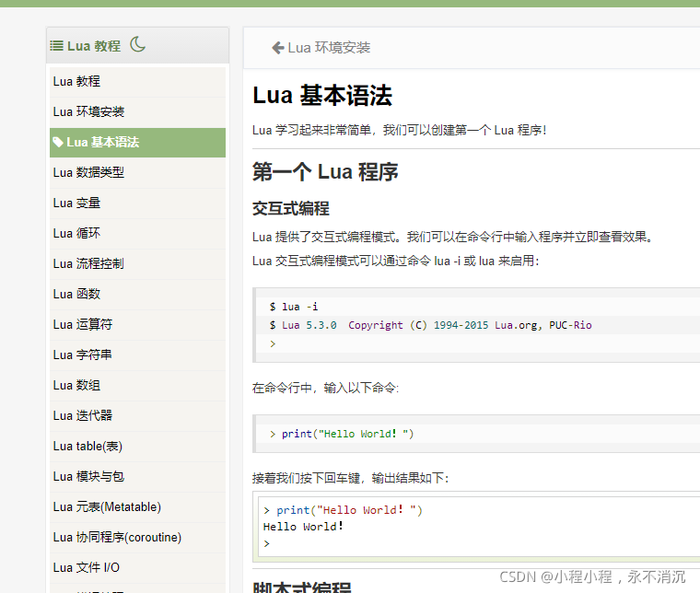Open the Lua 元表(Metatable) chapter
Screen dimensions: 700x593
pyautogui.click(x=137, y=506)
